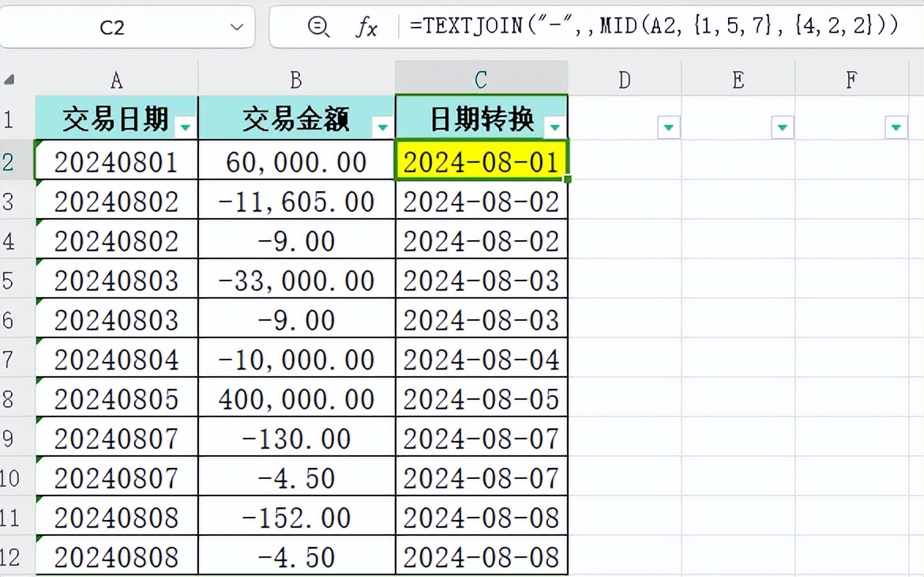Viewport: 924px width, 577px height.
Task: Select column B header
Action: 296,79
